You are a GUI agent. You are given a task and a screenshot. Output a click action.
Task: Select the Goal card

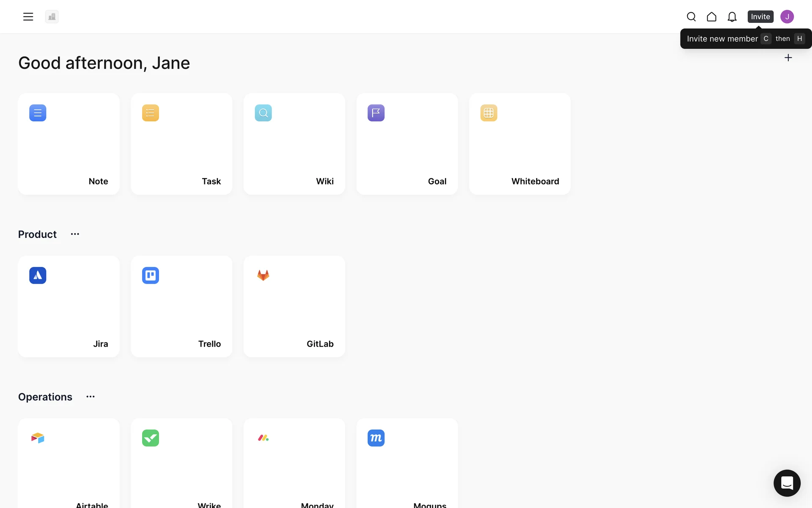point(407,144)
